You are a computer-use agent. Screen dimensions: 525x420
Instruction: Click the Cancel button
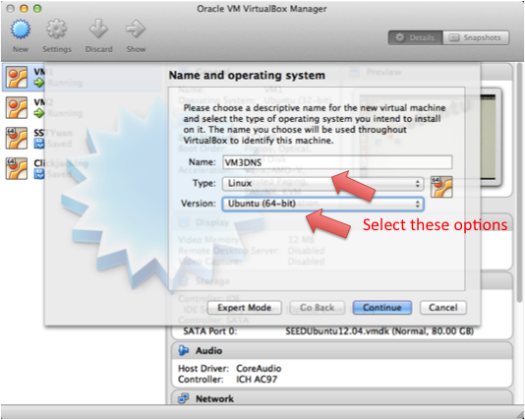click(443, 308)
